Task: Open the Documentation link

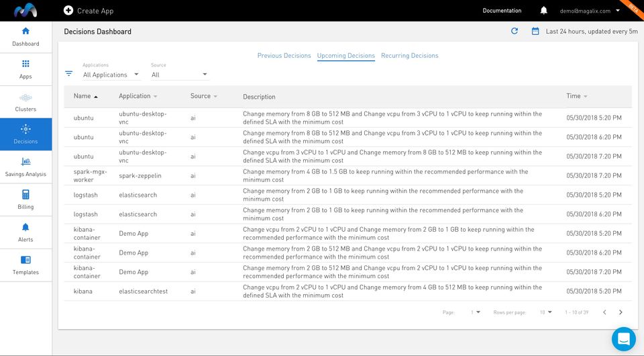Action: [502, 11]
